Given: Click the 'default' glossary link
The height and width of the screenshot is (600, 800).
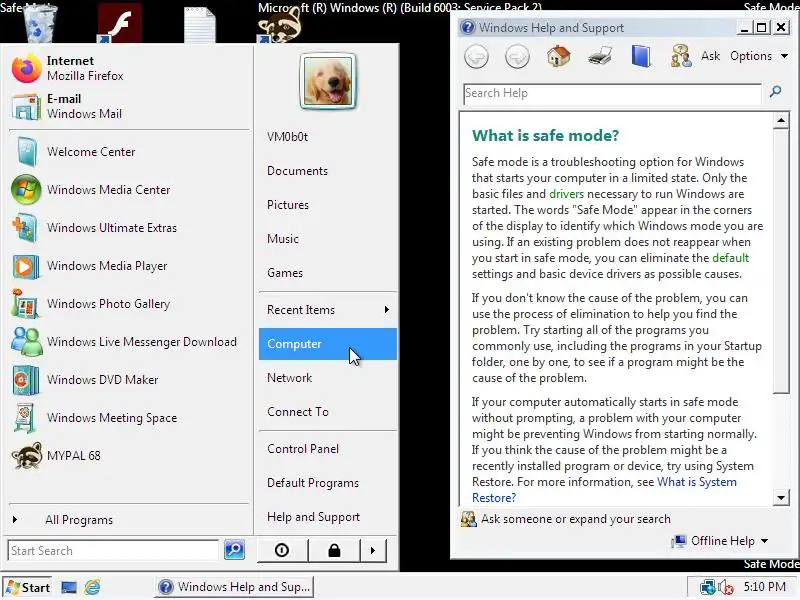Looking at the screenshot, I should (x=730, y=258).
